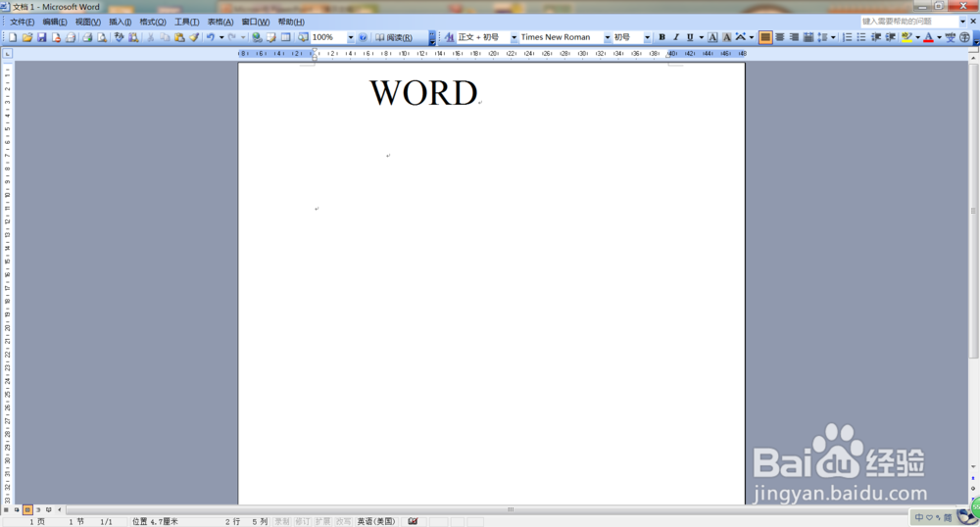This screenshot has height=527, width=980.
Task: Save the document with the floppy icon
Action: (42, 37)
